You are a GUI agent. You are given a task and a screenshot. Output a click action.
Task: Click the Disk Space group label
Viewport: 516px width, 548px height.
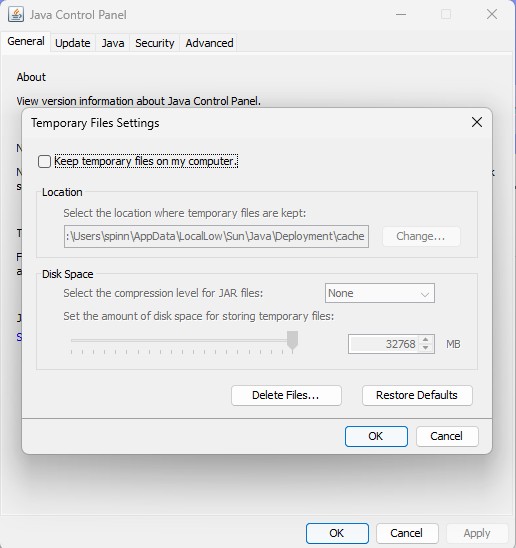coord(67,274)
